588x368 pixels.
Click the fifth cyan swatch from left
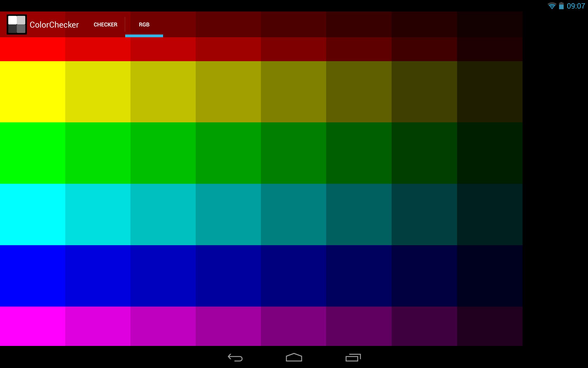[294, 214]
